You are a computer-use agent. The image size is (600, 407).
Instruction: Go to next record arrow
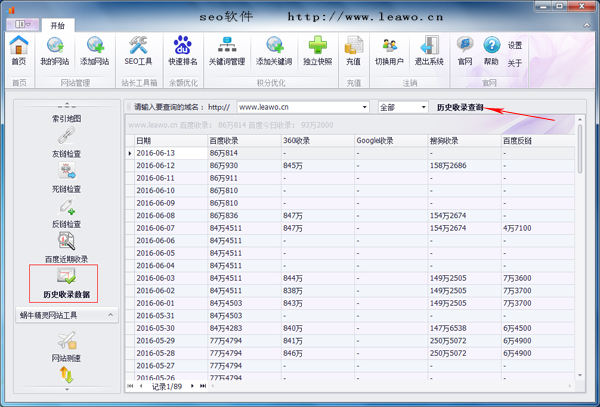point(192,386)
